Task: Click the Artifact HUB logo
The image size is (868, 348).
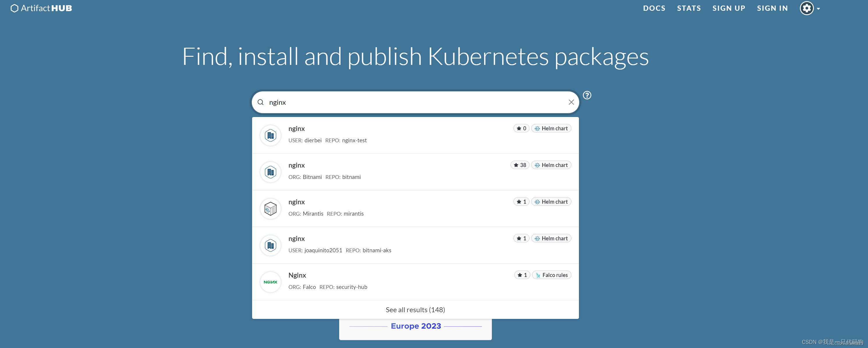Action: (41, 8)
